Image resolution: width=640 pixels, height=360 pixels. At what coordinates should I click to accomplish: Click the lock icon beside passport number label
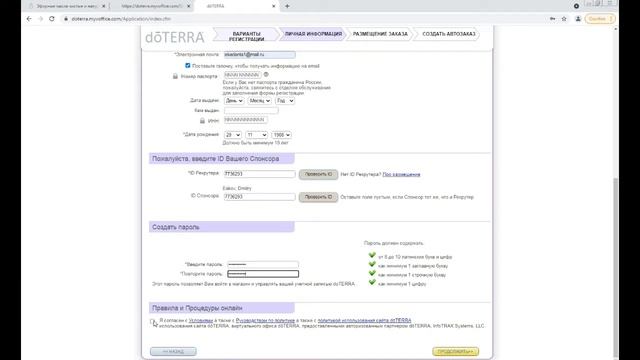coord(175,76)
